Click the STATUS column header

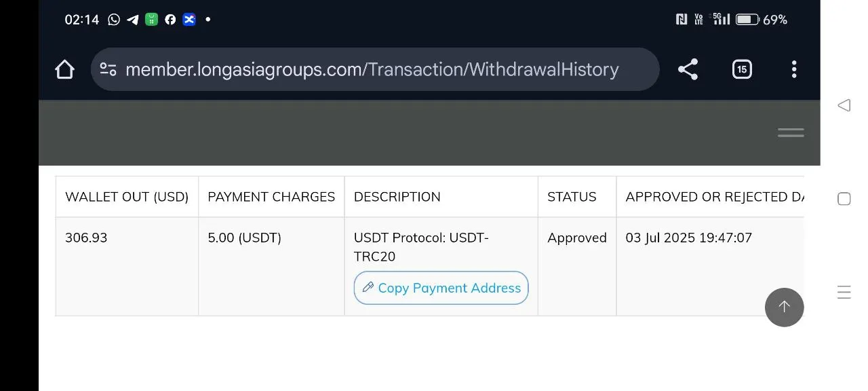(572, 197)
